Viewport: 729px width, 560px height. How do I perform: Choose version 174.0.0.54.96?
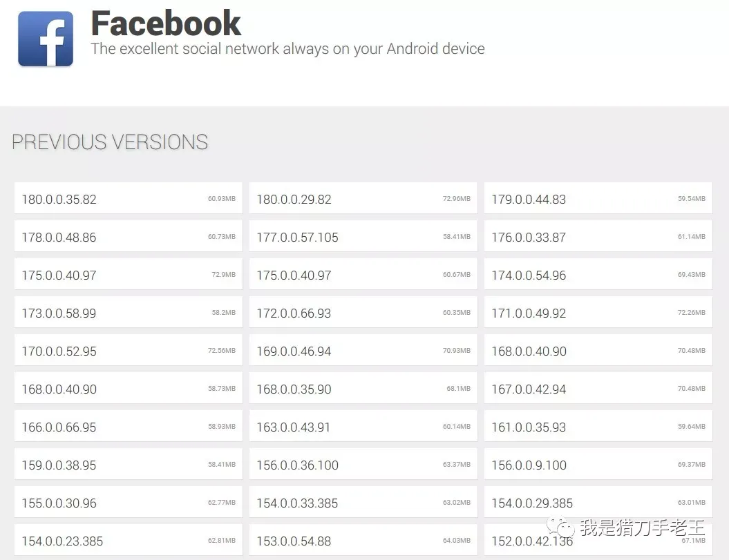tap(598, 275)
